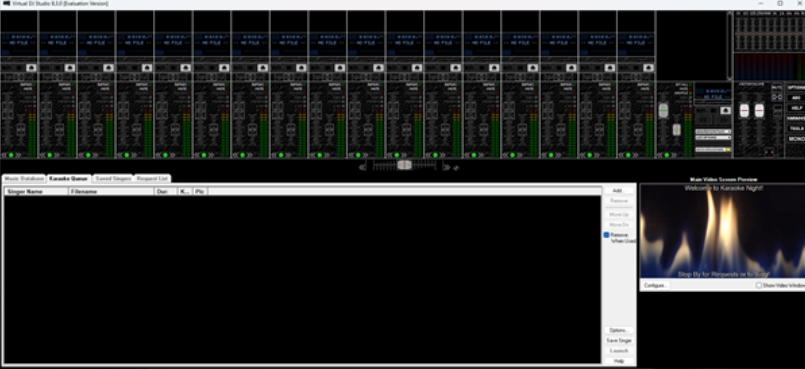Toggle the Remove When Used checkbox

pos(606,235)
